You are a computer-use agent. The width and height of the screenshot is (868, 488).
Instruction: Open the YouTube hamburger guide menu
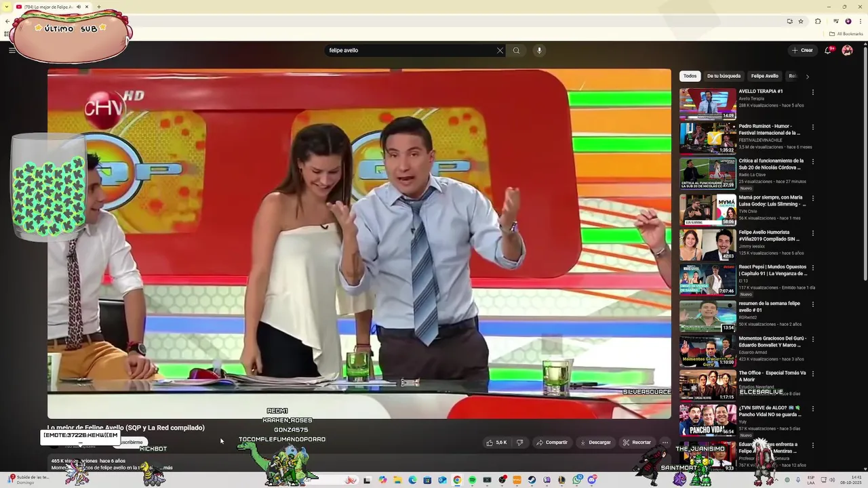(12, 50)
